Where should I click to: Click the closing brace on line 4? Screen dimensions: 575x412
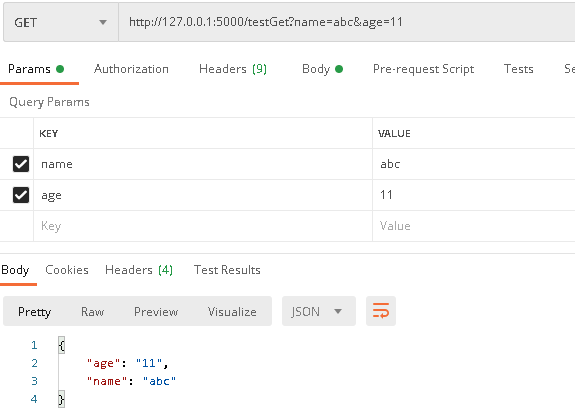pyautogui.click(x=62, y=399)
